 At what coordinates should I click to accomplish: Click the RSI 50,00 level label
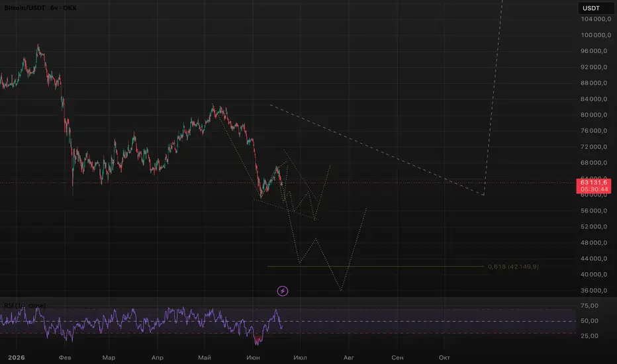coord(589,321)
